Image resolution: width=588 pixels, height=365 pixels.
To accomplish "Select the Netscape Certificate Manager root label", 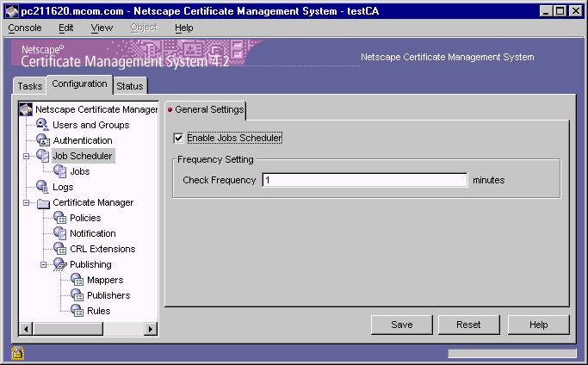I will pyautogui.click(x=96, y=109).
